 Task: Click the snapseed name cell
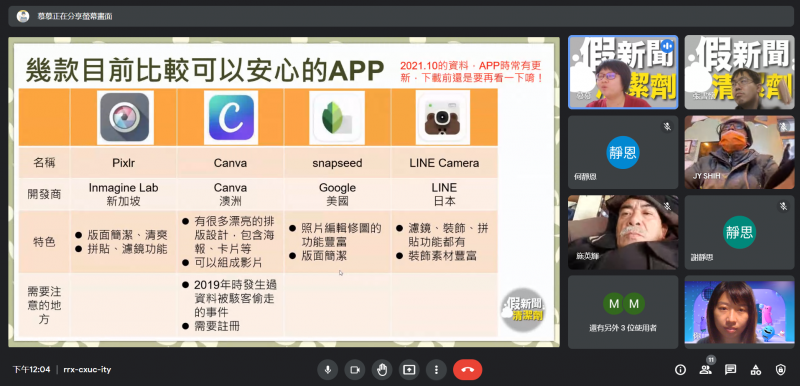pyautogui.click(x=337, y=163)
